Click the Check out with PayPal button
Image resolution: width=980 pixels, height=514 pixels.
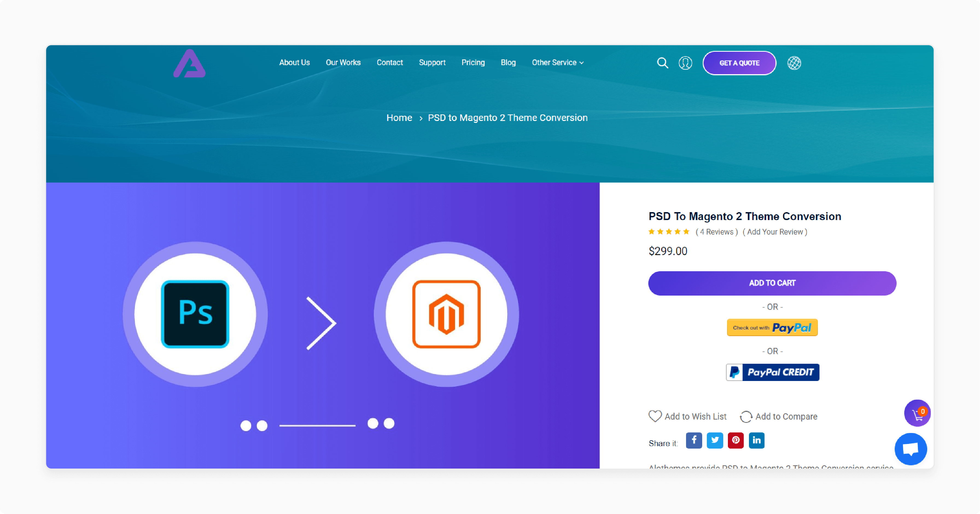(772, 327)
